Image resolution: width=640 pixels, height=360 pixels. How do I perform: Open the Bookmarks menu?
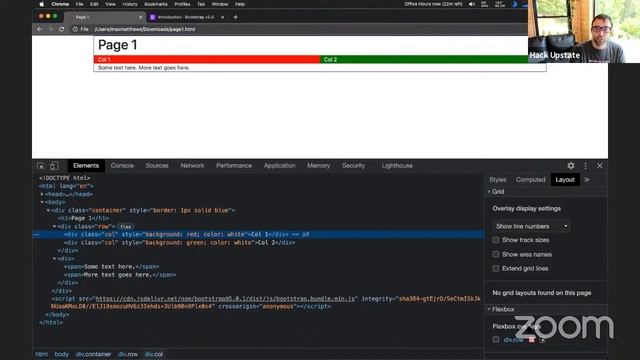tap(156, 4)
